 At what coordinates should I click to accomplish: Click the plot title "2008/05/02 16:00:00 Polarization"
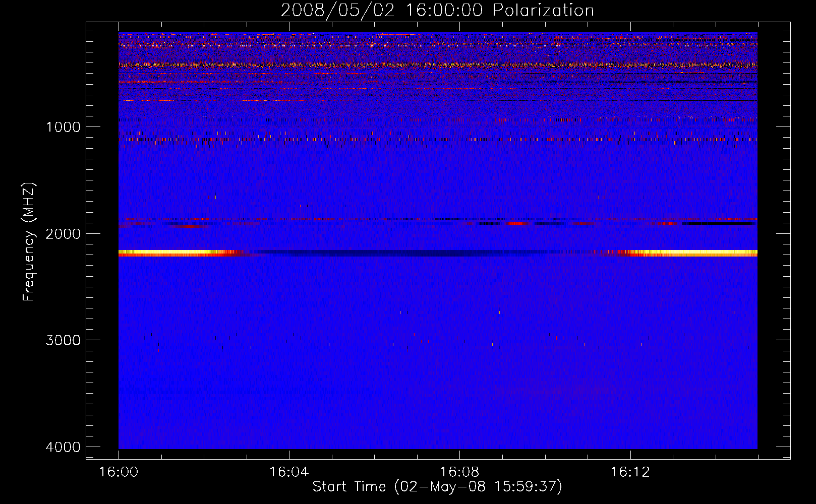tap(437, 11)
